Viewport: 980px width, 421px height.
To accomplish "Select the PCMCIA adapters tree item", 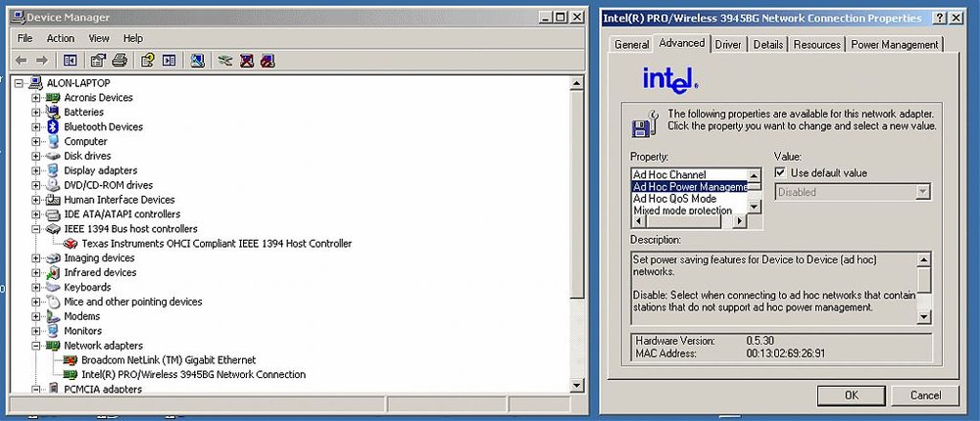I will point(103,389).
